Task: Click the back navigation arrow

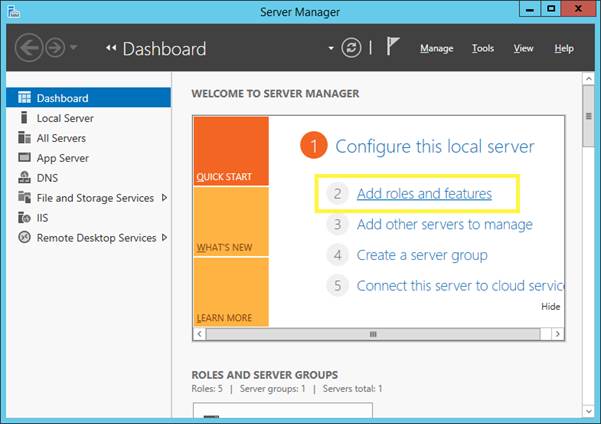Action: (x=29, y=48)
